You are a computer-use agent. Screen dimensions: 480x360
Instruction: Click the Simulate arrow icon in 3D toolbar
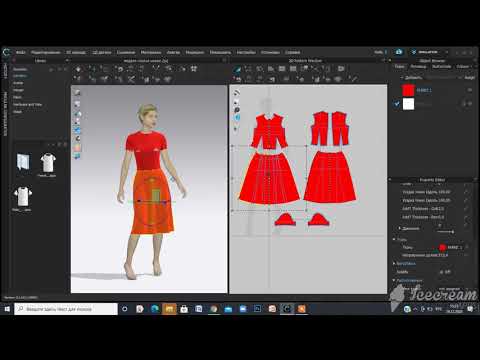click(78, 69)
